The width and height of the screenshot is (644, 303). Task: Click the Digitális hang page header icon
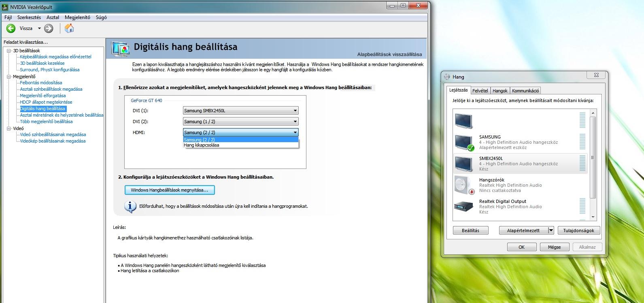click(121, 48)
